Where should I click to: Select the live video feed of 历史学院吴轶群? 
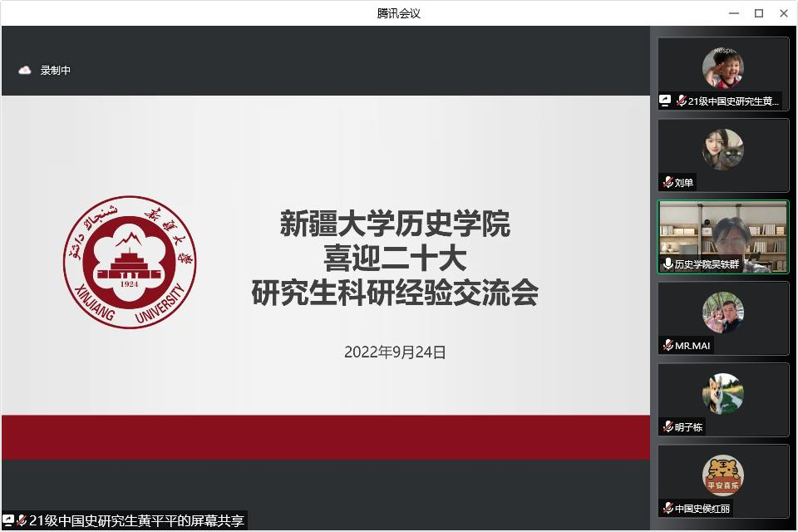click(723, 237)
